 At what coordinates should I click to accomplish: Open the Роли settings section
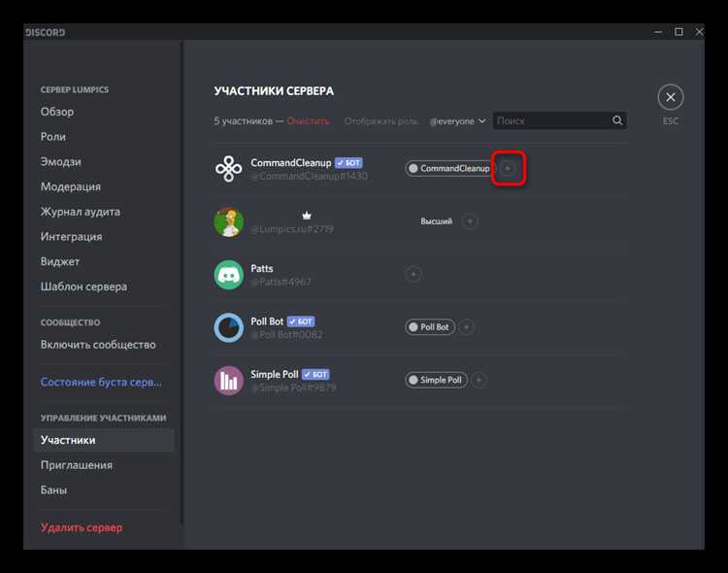53,137
